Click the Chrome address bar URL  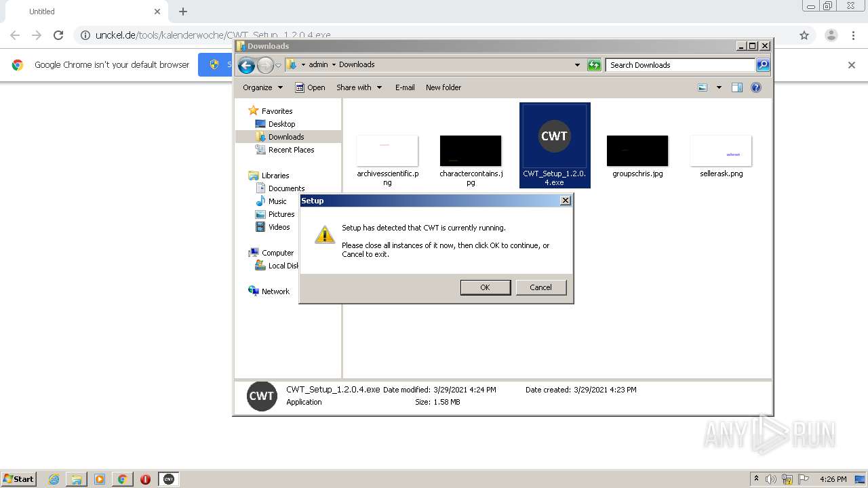[x=213, y=35]
